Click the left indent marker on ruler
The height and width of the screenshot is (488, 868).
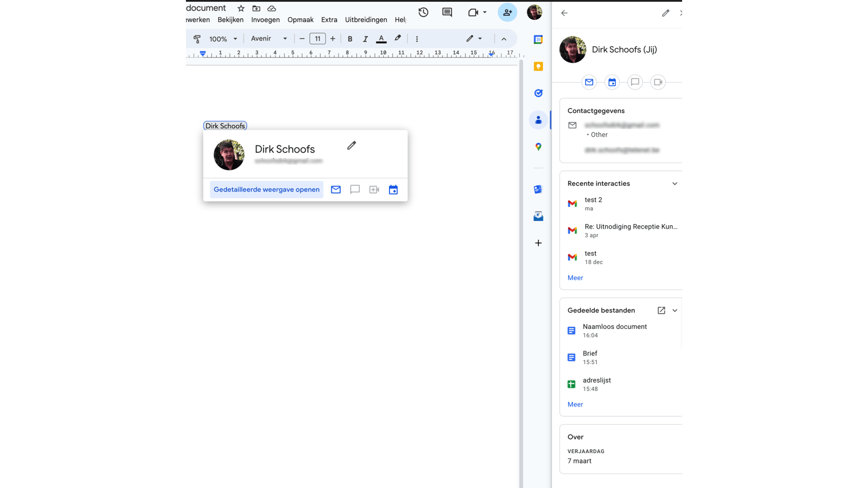(x=202, y=54)
